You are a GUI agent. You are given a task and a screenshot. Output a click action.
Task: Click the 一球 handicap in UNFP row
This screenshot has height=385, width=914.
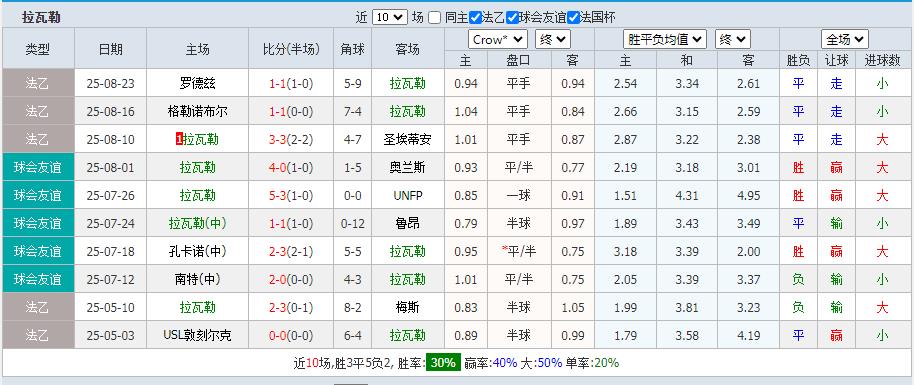[x=519, y=195]
